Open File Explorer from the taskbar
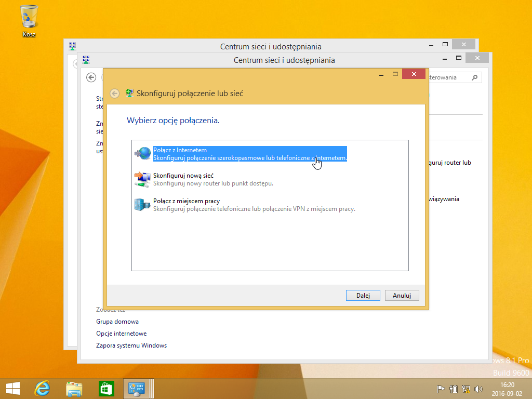532x399 pixels. click(74, 389)
